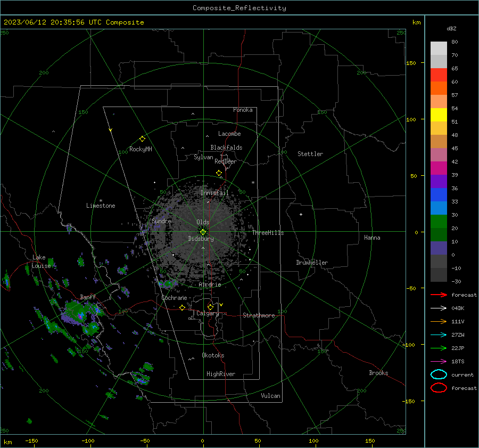Click the strong storm cell south of Banff
This screenshot has width=479, height=448.
tap(80, 316)
